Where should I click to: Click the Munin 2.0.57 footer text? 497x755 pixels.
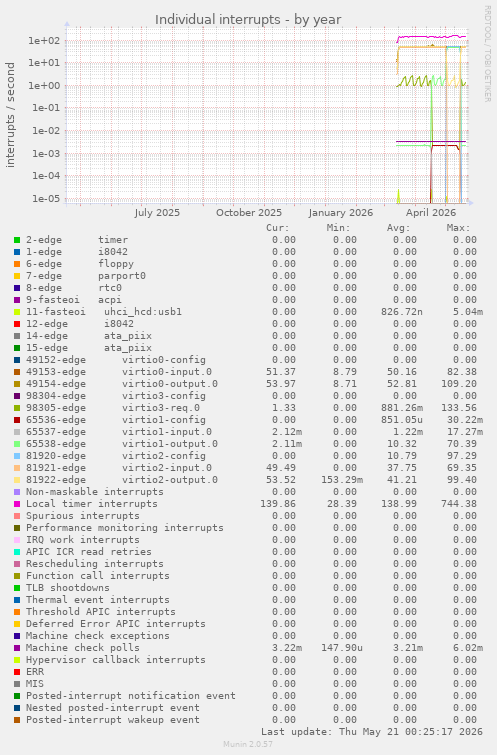click(x=248, y=744)
